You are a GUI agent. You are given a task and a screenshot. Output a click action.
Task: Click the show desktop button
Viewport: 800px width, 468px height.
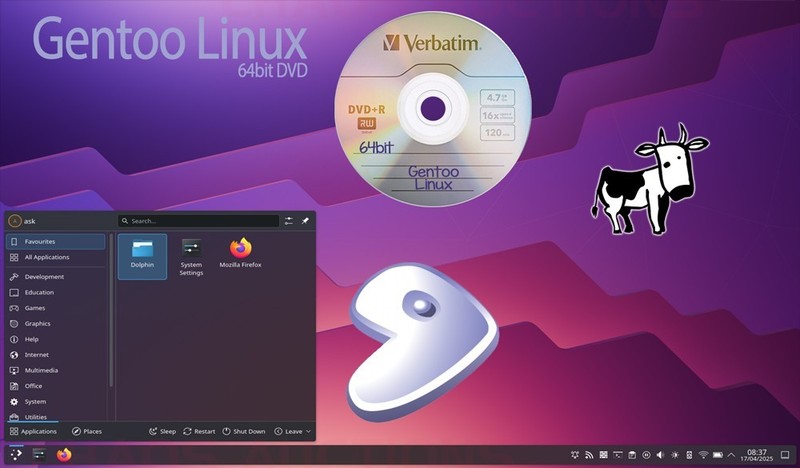pos(785,455)
